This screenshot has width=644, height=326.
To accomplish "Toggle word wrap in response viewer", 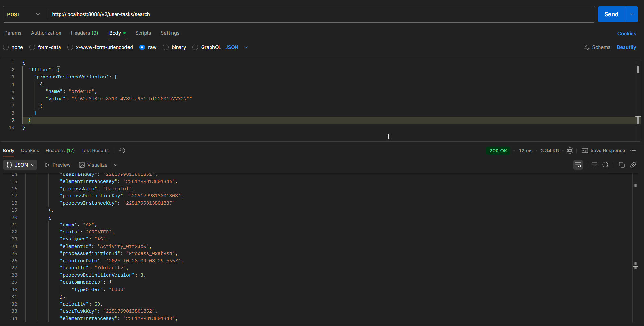I will 578,165.
